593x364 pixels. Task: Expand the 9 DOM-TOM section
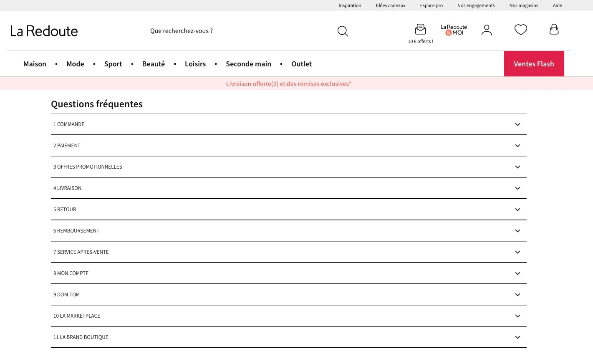coord(288,295)
